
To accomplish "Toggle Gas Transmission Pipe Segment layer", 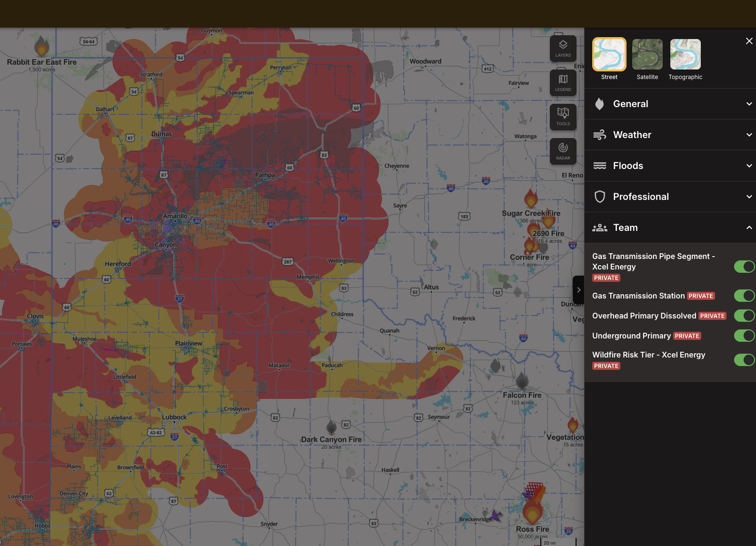I will pyautogui.click(x=744, y=267).
